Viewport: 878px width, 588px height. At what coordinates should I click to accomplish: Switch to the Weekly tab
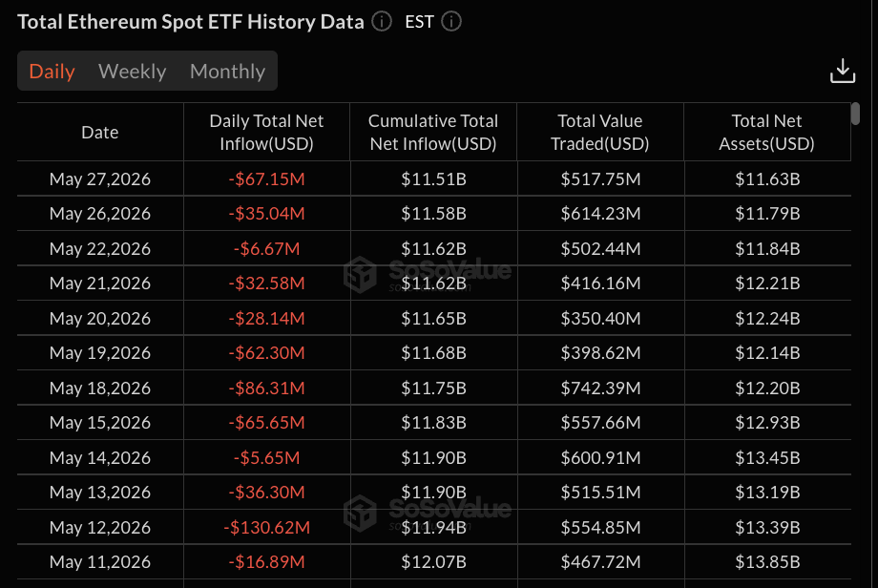132,72
